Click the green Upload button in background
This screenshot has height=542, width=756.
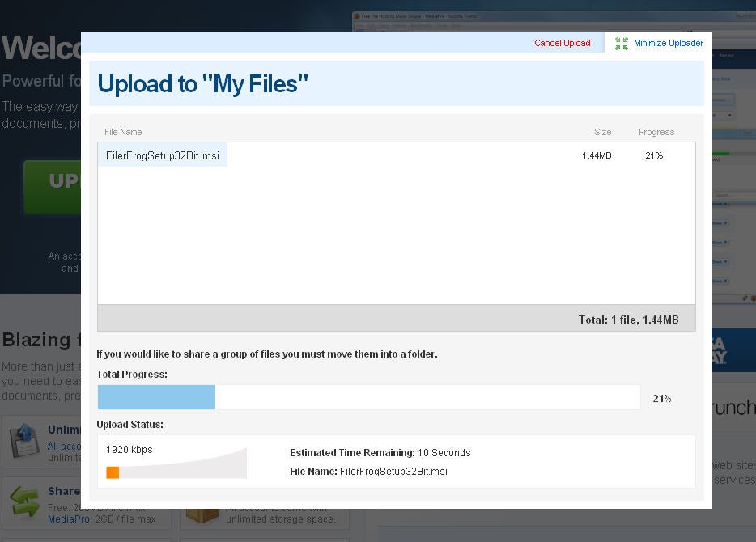click(53, 187)
